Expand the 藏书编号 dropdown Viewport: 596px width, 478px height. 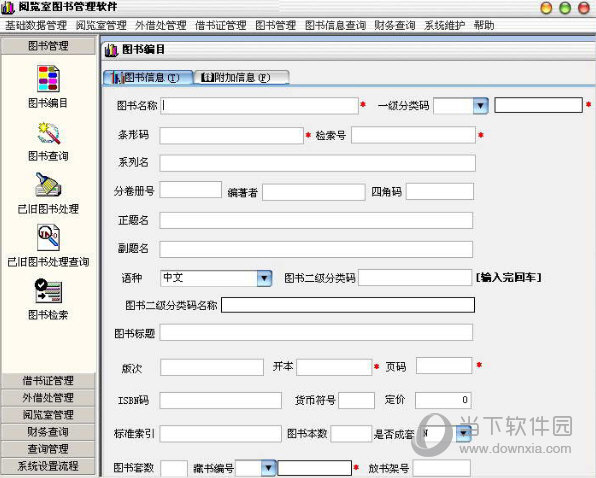pos(268,468)
